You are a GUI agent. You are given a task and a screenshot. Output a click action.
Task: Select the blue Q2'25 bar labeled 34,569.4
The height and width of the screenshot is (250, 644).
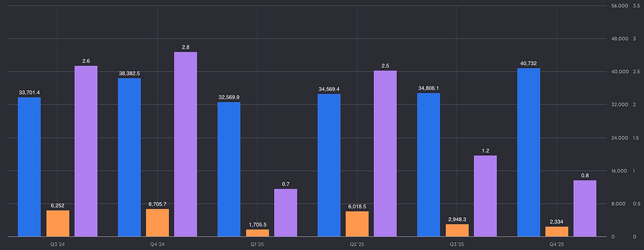[329, 165]
